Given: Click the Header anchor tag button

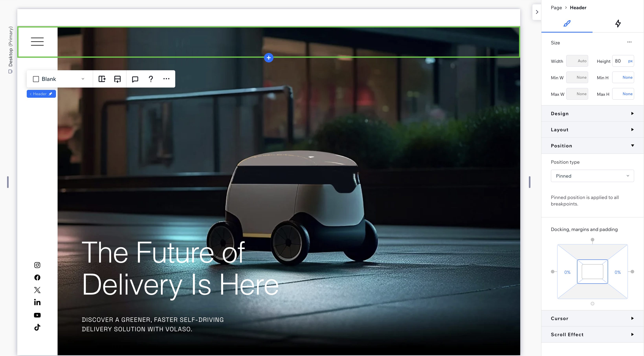Looking at the screenshot, I should 41,93.
